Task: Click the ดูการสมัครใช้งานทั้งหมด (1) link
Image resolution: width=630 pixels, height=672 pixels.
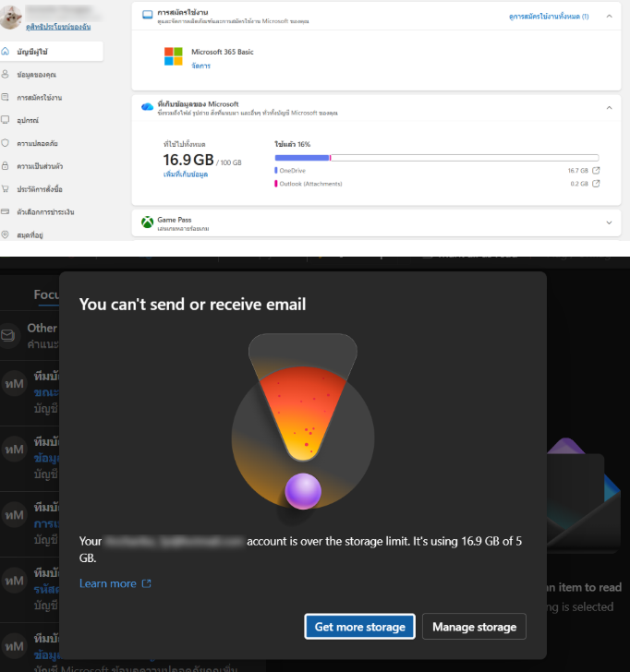Action: [549, 17]
